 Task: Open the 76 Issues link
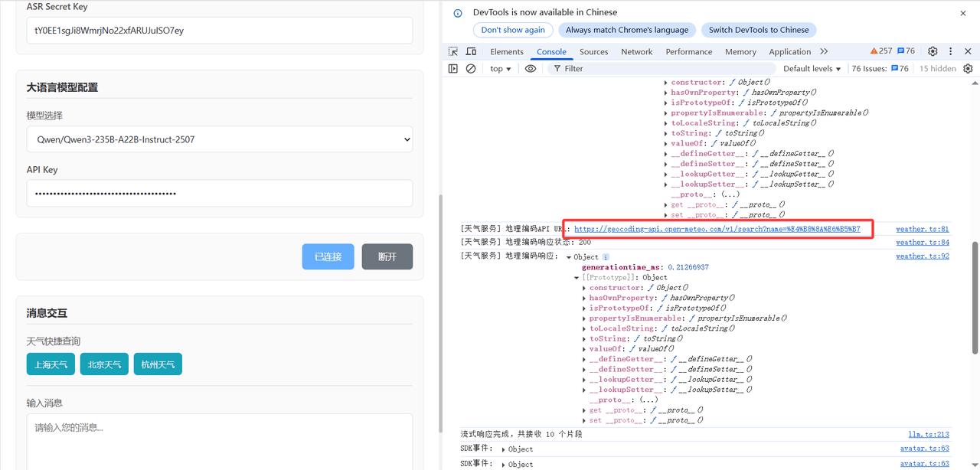click(880, 68)
